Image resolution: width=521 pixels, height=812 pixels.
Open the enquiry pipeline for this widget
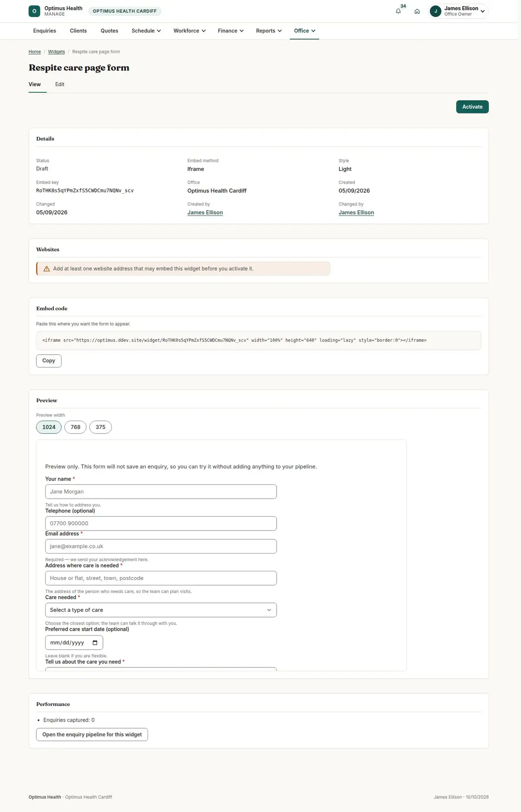[x=92, y=735]
